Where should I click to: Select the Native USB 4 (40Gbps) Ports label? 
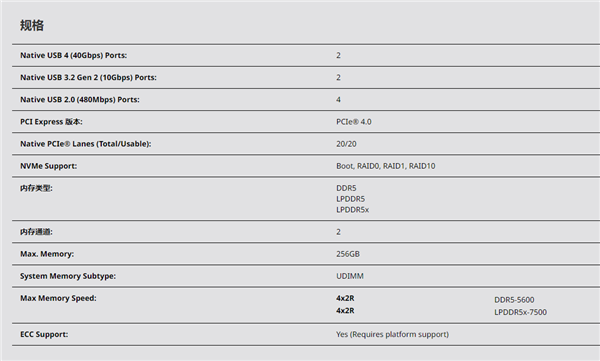pyautogui.click(x=73, y=55)
